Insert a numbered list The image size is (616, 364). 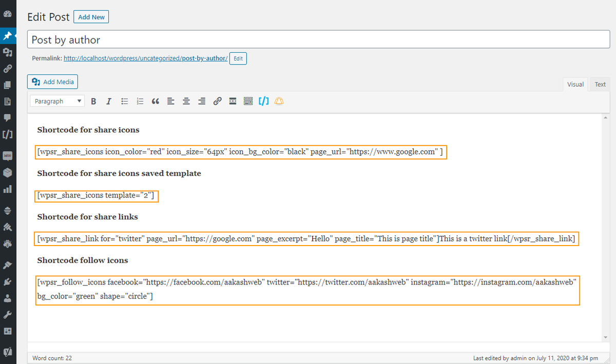[x=140, y=102]
